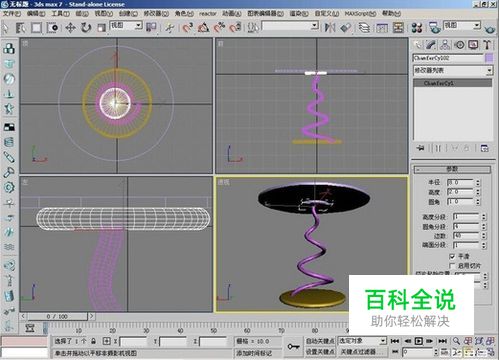Screen dimensions: 499x360
Task: Toggle Spinner Snap icon
Action: point(235,27)
